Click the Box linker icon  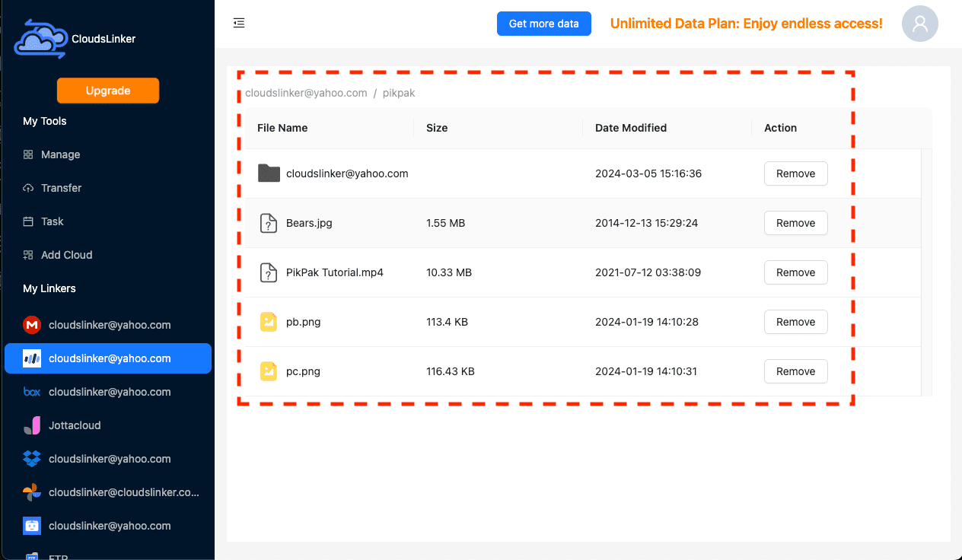[x=32, y=392]
